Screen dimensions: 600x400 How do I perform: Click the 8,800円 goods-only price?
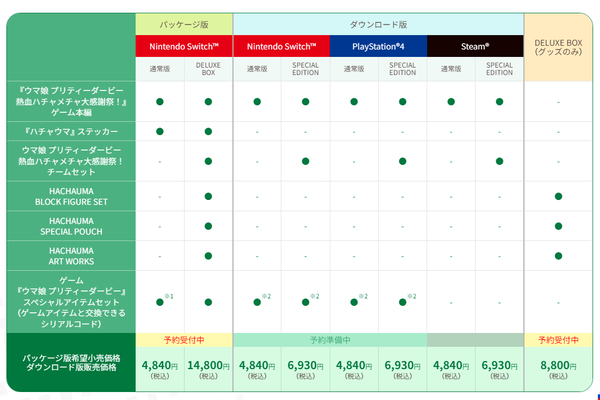(x=558, y=366)
